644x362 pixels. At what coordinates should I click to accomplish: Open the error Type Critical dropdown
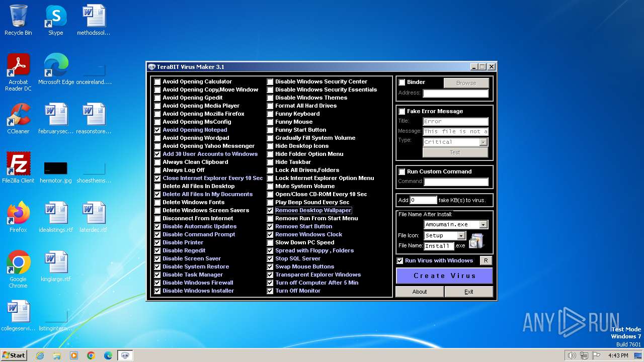[x=484, y=142]
